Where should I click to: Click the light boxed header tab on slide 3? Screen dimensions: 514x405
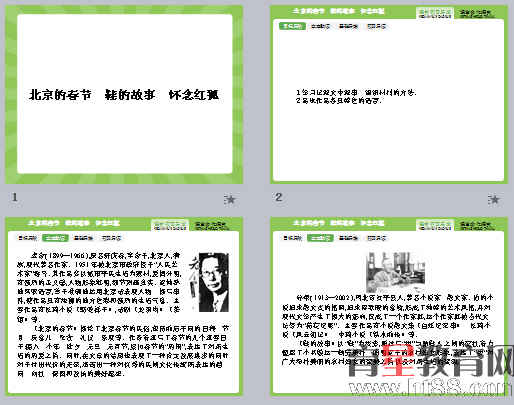click(x=170, y=224)
